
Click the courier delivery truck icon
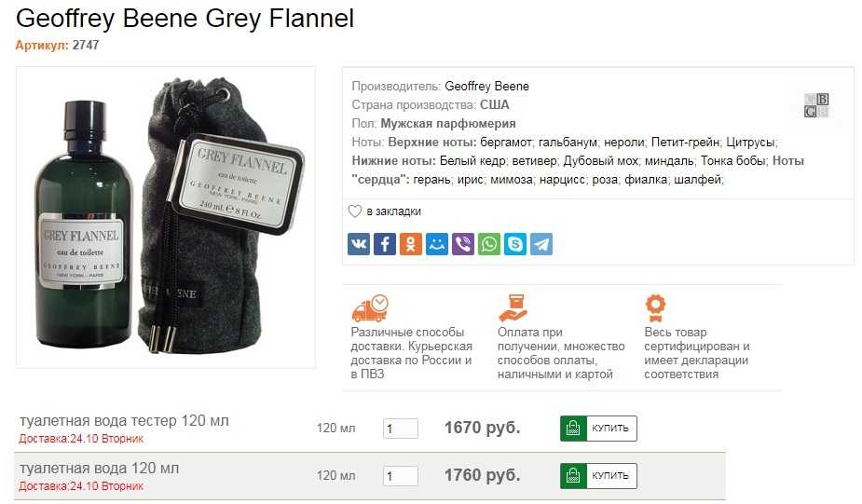point(370,308)
